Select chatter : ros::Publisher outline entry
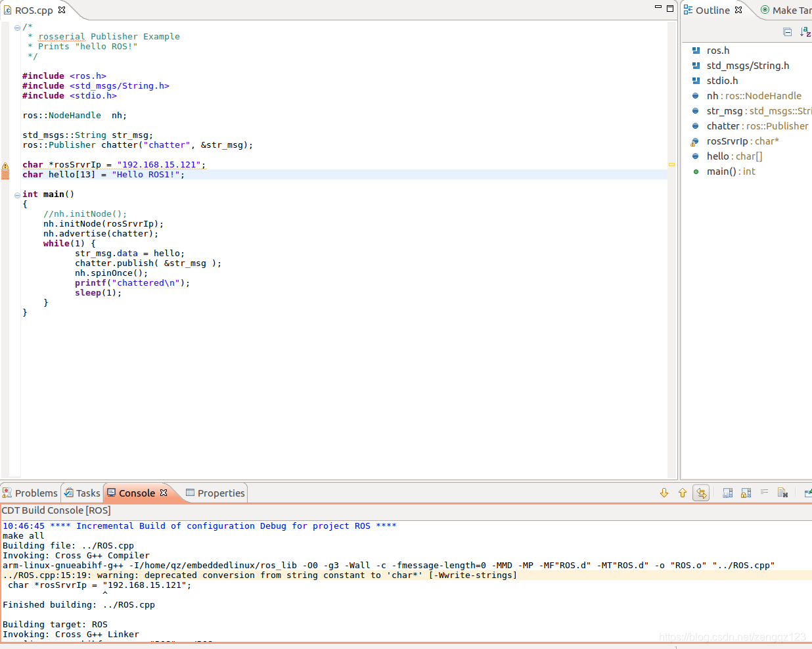Screen dimensions: 812x649 pos(757,126)
